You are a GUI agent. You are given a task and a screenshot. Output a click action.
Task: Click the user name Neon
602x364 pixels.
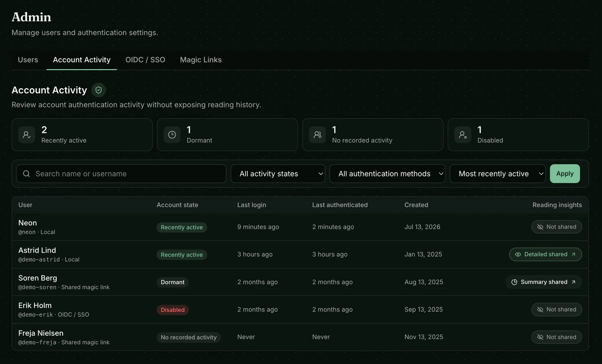tap(28, 223)
